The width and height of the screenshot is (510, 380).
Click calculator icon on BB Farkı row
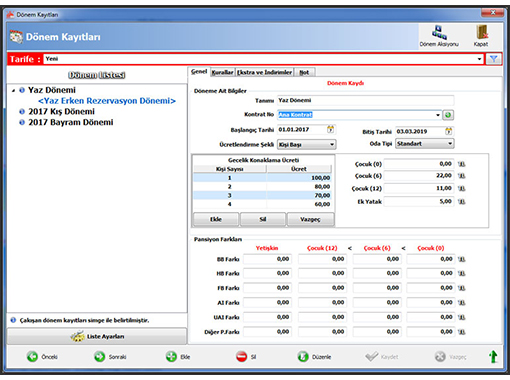(x=462, y=259)
